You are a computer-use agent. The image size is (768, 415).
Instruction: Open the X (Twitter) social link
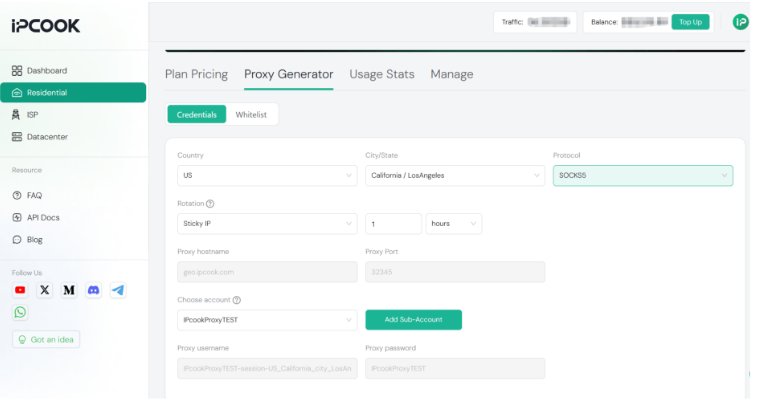45,290
